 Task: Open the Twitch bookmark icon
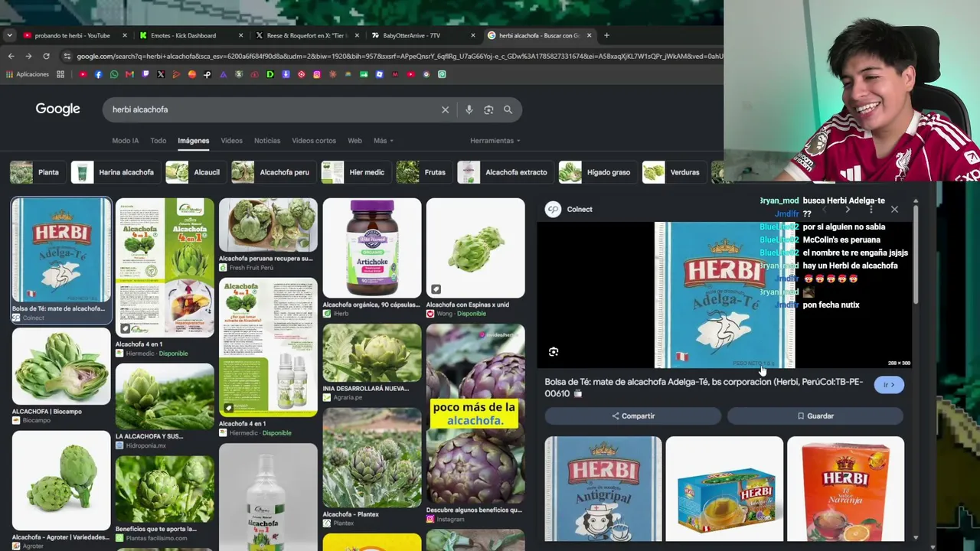(x=145, y=74)
